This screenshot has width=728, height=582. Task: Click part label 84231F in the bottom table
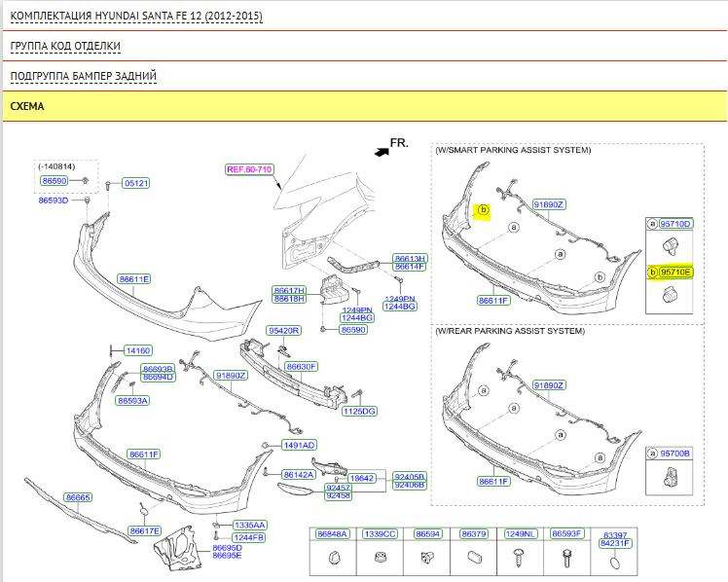[615, 543]
